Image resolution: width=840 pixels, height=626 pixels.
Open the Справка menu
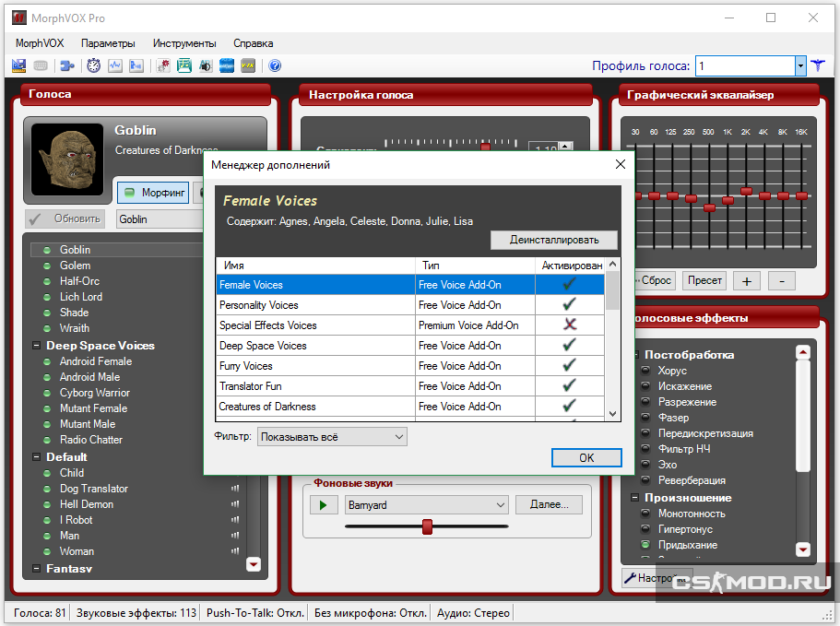[x=254, y=43]
